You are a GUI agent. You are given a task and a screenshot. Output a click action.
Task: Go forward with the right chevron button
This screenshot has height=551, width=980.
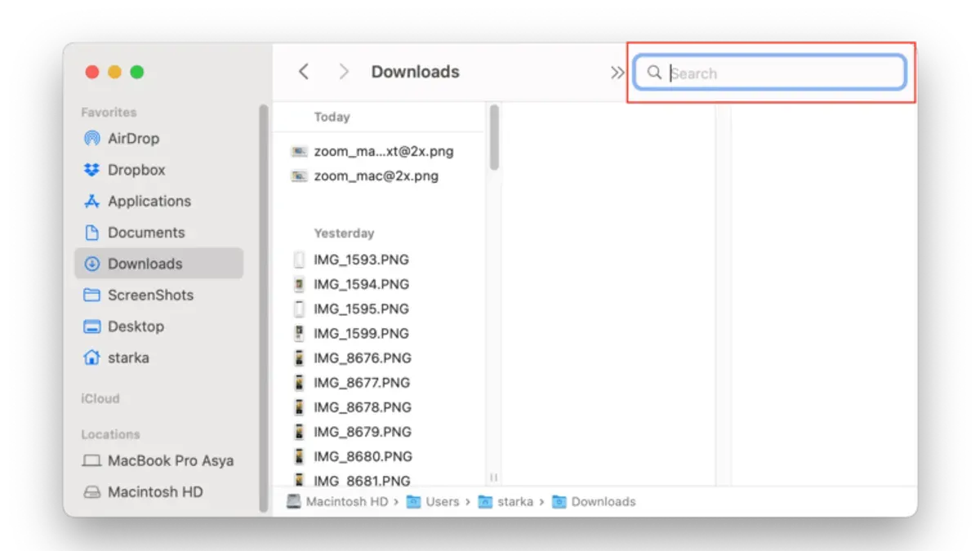344,72
